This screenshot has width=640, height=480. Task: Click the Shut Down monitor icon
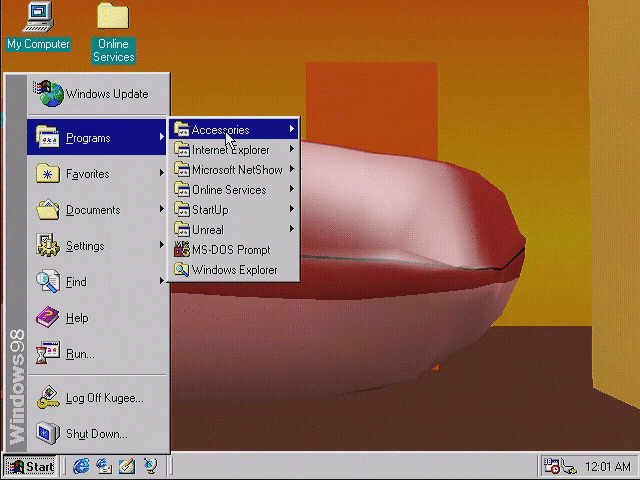[48, 433]
